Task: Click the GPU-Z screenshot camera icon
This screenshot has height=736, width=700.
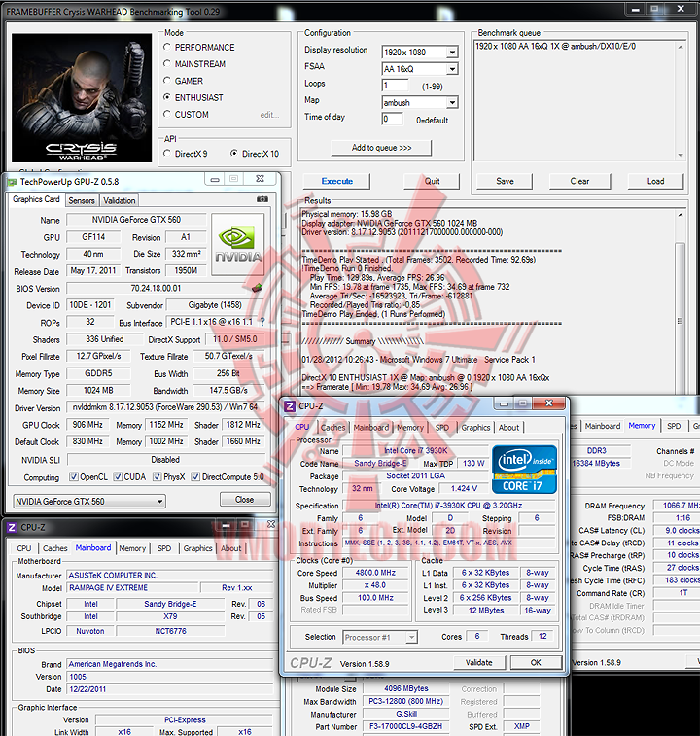Action: pyautogui.click(x=262, y=199)
